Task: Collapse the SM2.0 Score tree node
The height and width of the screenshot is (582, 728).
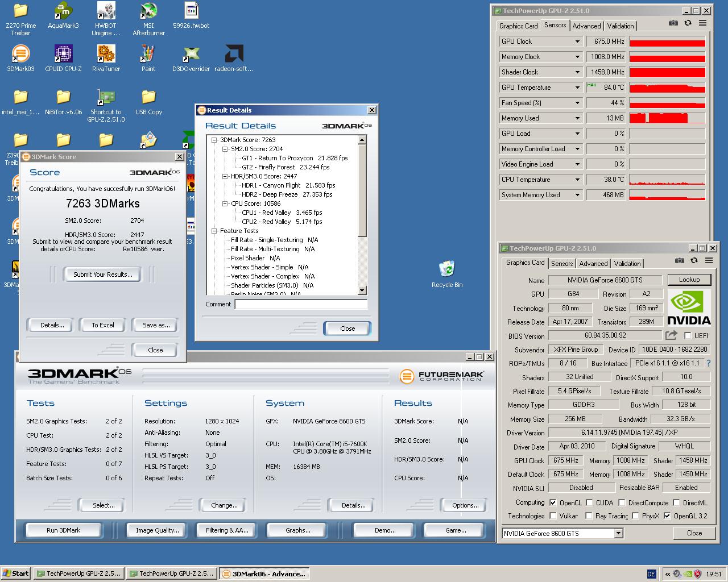Action: pyautogui.click(x=225, y=149)
